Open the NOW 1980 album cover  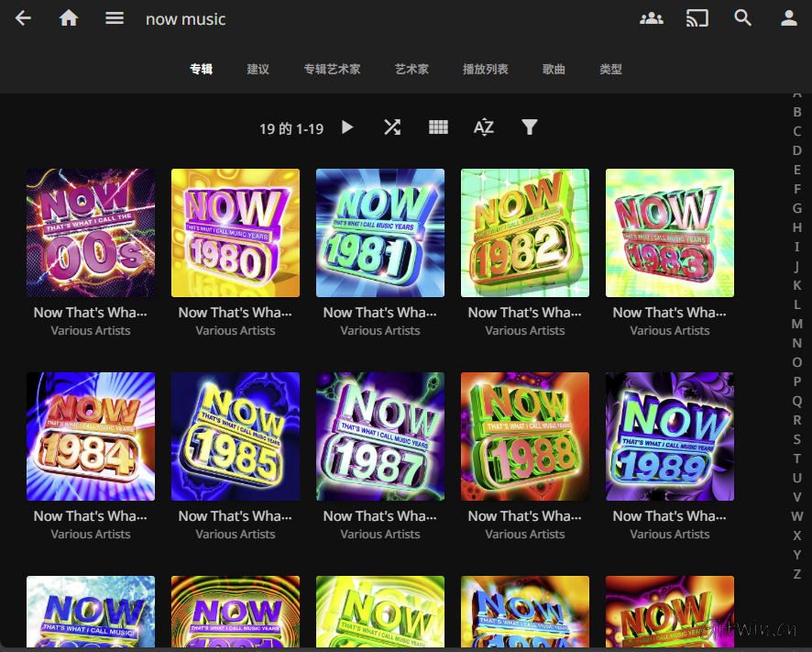[236, 233]
